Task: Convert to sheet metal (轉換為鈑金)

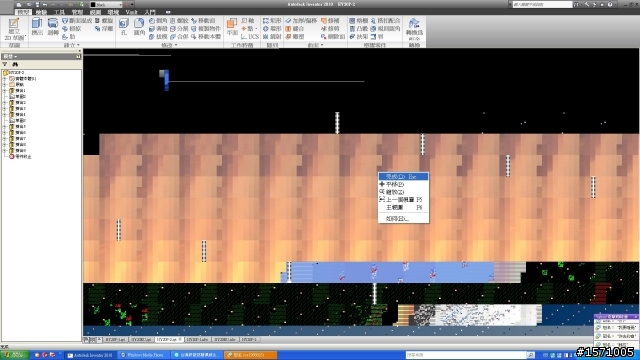Action: (x=414, y=28)
